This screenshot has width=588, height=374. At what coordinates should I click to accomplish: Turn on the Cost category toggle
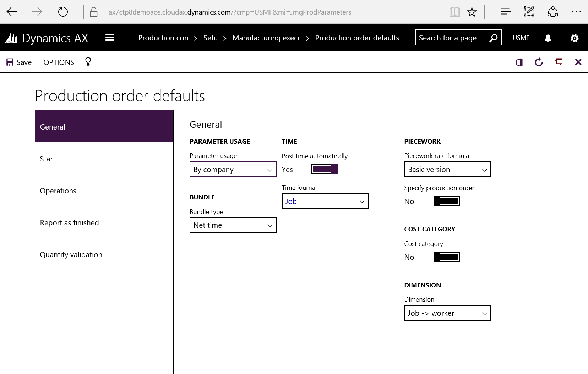pyautogui.click(x=446, y=257)
